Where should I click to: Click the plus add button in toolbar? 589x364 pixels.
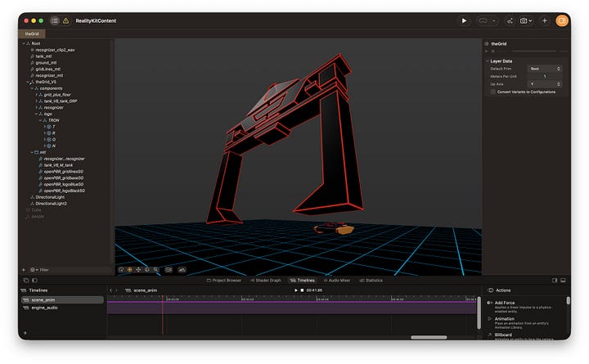tap(544, 20)
